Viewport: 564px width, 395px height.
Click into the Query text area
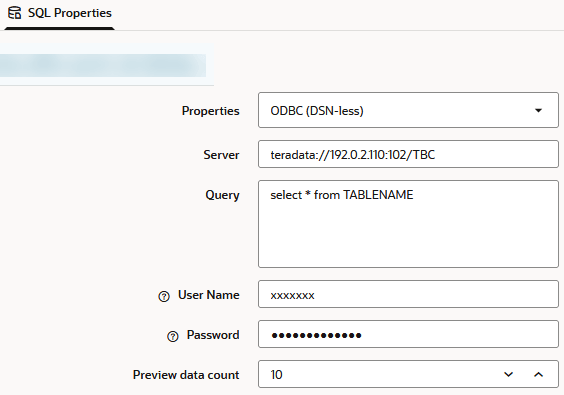[x=408, y=224]
